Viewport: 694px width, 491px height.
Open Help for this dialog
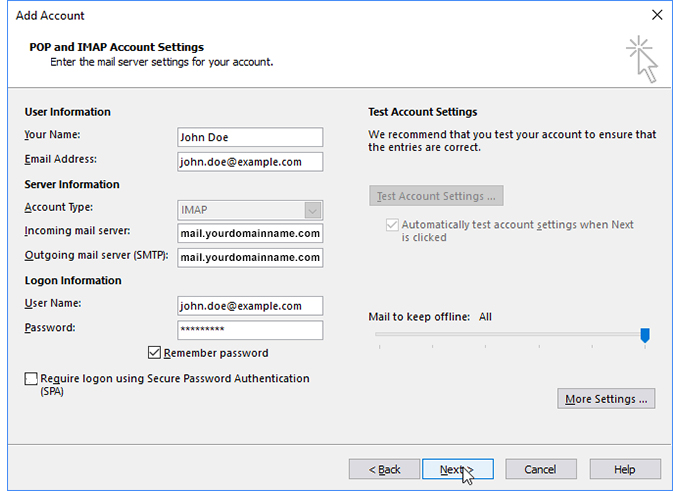pyautogui.click(x=625, y=469)
